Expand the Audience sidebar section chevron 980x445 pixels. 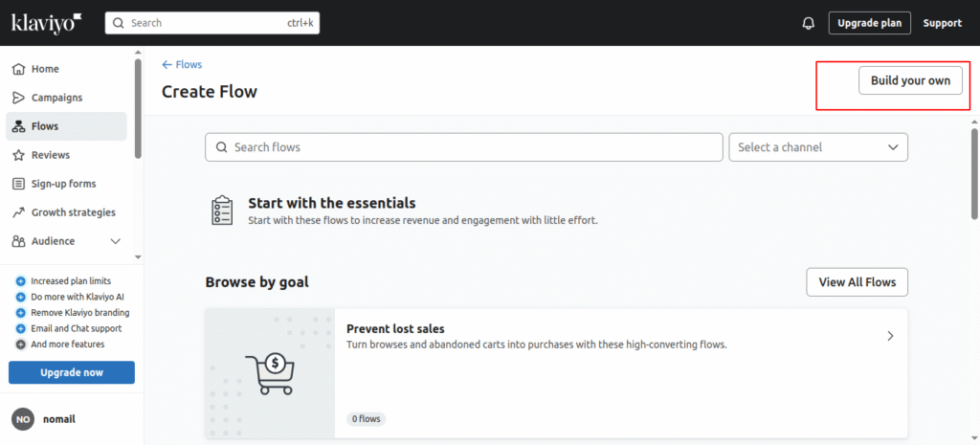pyautogui.click(x=116, y=241)
